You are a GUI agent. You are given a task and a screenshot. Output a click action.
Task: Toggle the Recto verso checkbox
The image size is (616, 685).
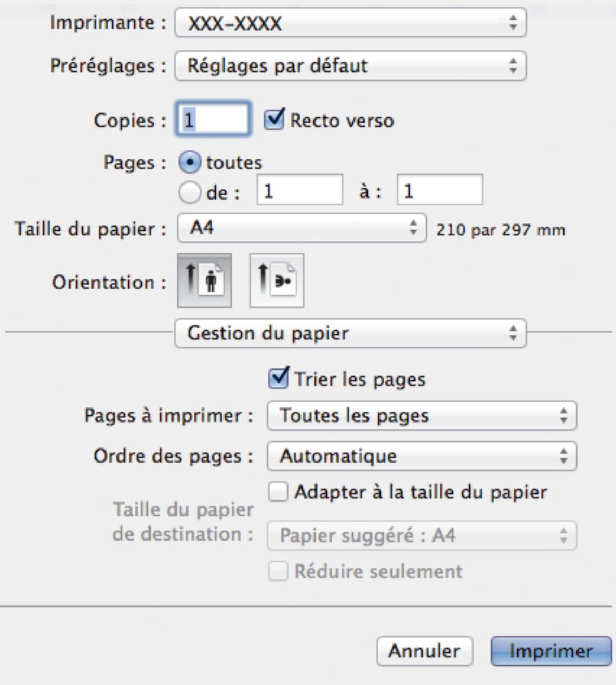pyautogui.click(x=274, y=120)
